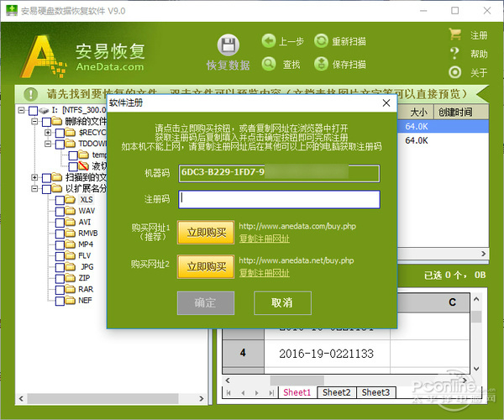Click the RMVB folder icon
Image resolution: width=504 pixels, height=420 pixels.
(70, 234)
